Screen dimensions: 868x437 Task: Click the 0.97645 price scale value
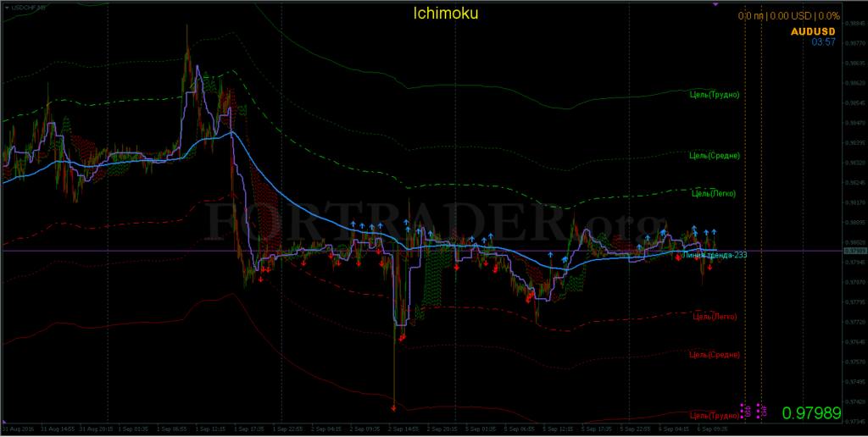click(x=855, y=342)
